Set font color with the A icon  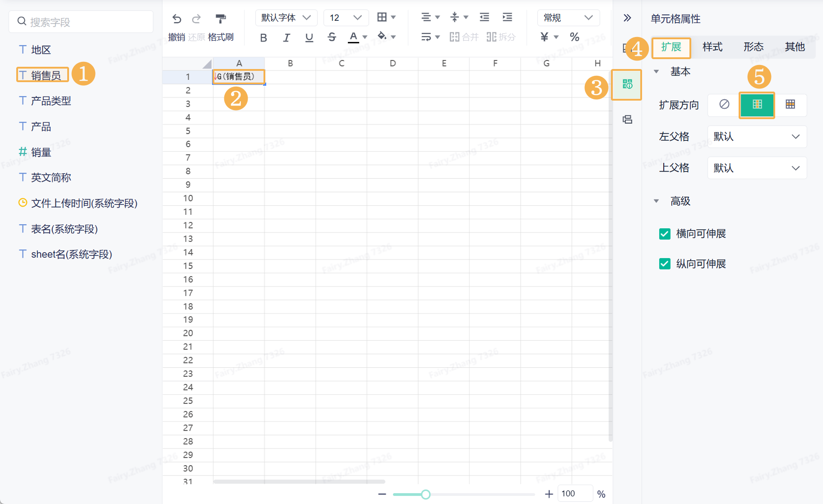[x=354, y=37]
